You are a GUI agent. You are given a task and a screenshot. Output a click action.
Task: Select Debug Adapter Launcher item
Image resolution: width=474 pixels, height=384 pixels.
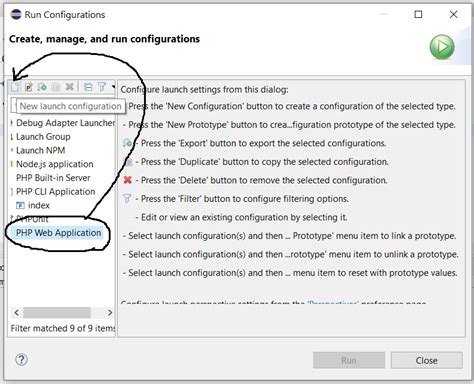(65, 123)
